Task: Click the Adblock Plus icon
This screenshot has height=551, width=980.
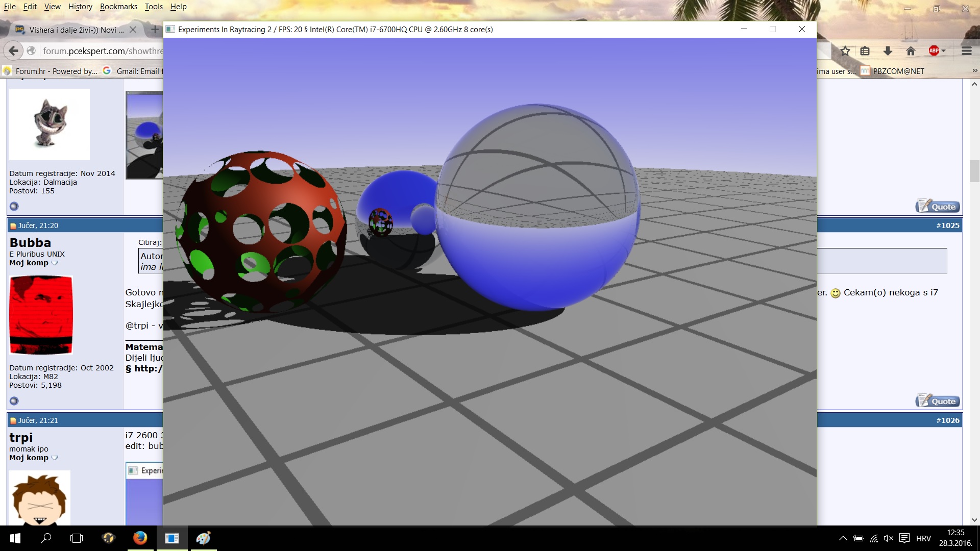Action: [934, 51]
